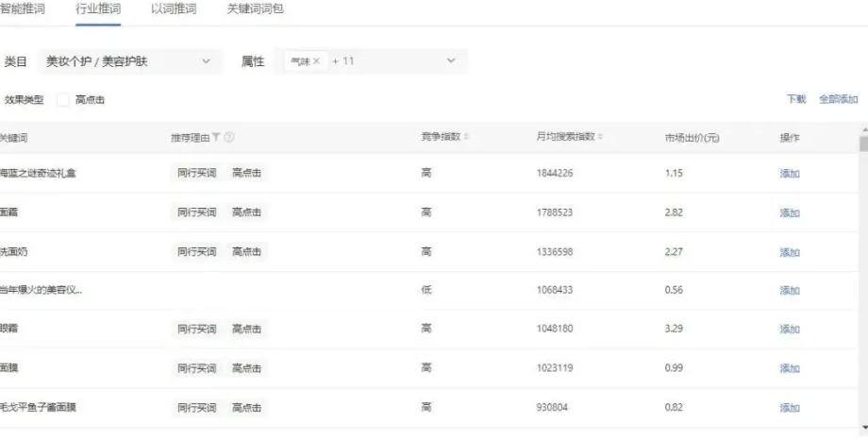This screenshot has width=868, height=441.
Task: Click 全部添加 to add all keywords
Action: [838, 99]
